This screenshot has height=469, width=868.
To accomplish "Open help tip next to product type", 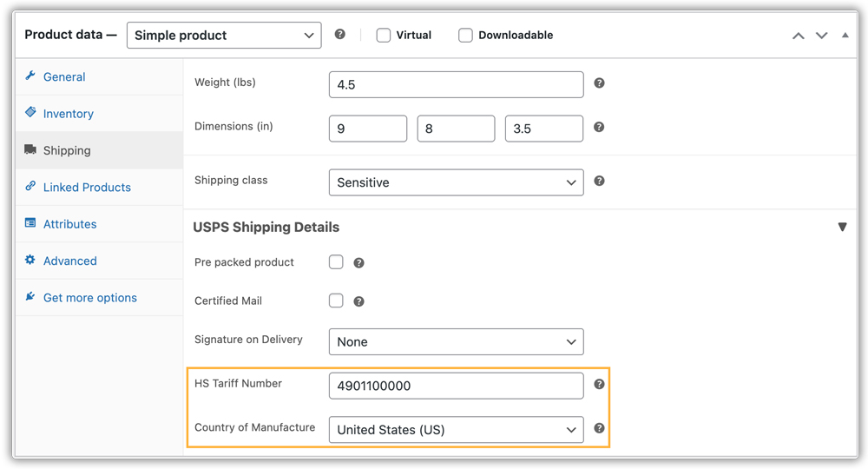I will coord(340,35).
